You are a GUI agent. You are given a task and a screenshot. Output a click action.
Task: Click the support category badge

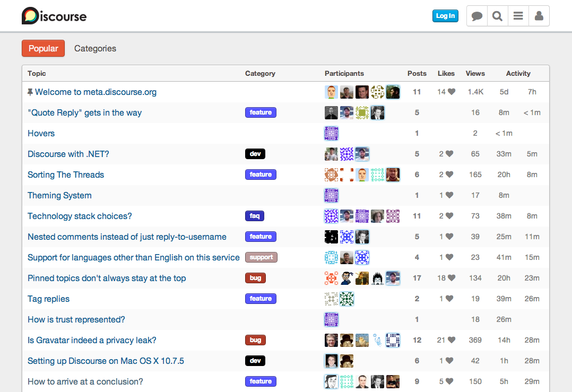point(261,257)
